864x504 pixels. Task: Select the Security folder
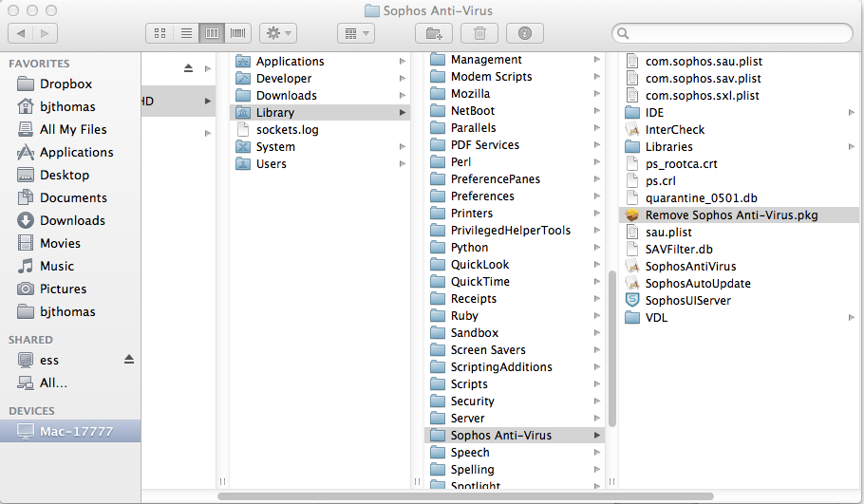[x=515, y=401]
